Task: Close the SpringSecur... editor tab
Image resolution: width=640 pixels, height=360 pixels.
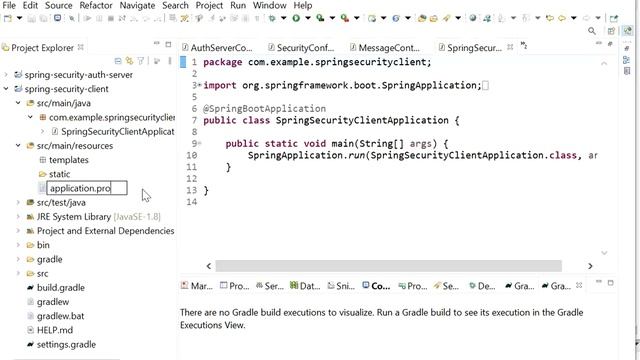Action: tap(510, 47)
